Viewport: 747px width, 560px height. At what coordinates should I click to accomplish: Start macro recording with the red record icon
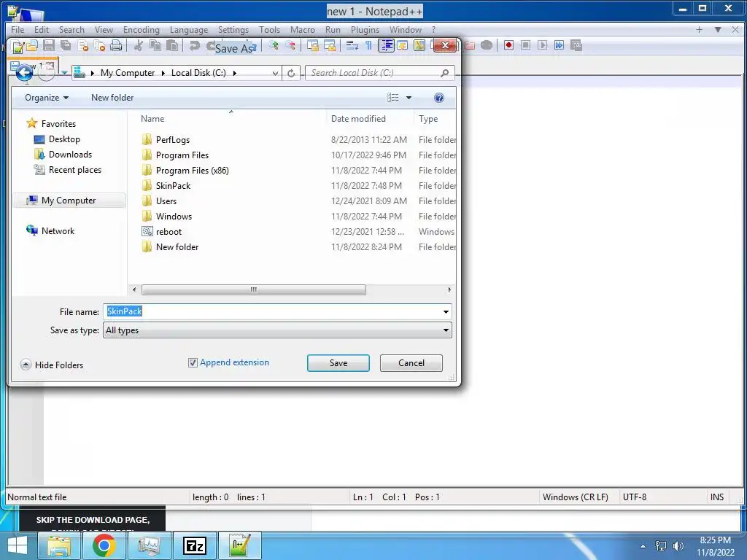[508, 45]
